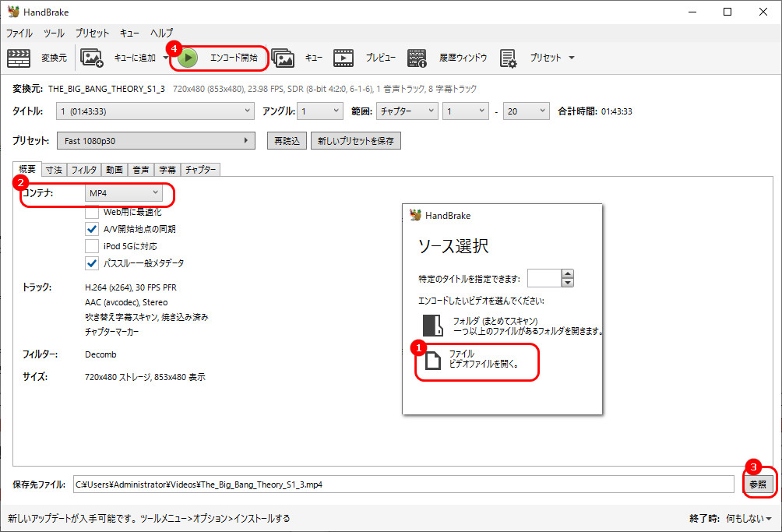Uncheck パススルー一般メタデータ checkbox
Image resolution: width=782 pixels, height=532 pixels.
(92, 262)
